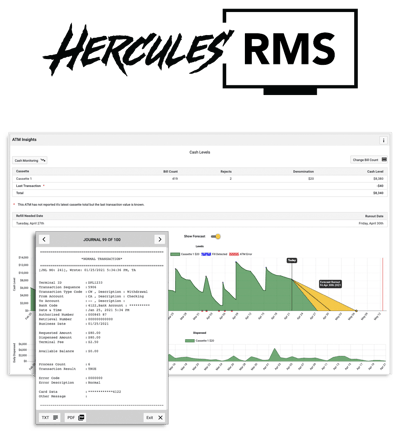Select the Today marker on the chart
The height and width of the screenshot is (432, 400).
[292, 260]
